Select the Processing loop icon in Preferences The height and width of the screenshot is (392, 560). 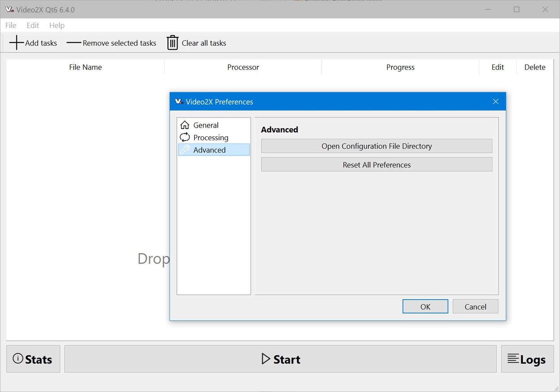185,138
